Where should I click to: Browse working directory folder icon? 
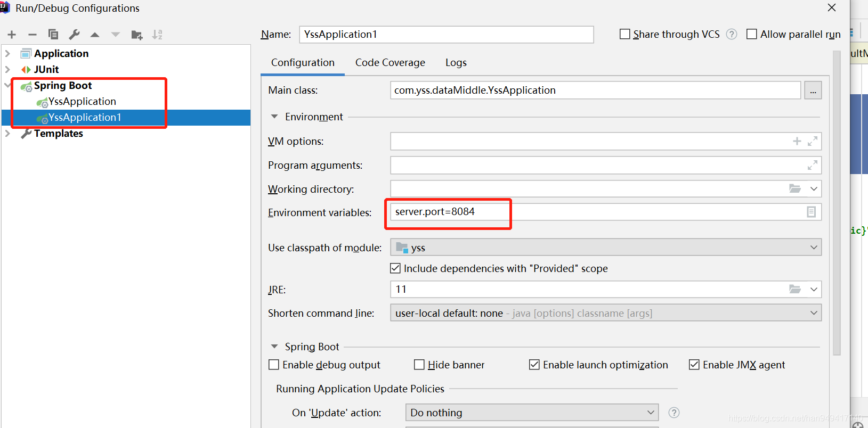pyautogui.click(x=795, y=188)
